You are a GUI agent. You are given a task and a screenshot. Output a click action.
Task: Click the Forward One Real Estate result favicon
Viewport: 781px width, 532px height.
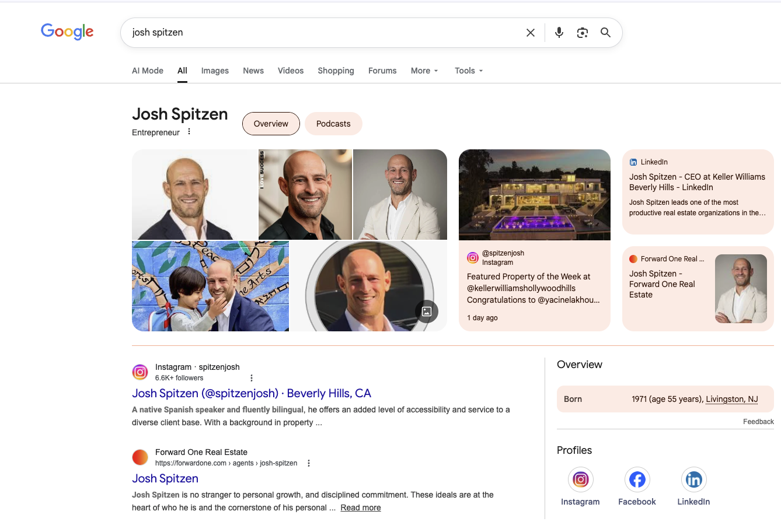(x=140, y=457)
